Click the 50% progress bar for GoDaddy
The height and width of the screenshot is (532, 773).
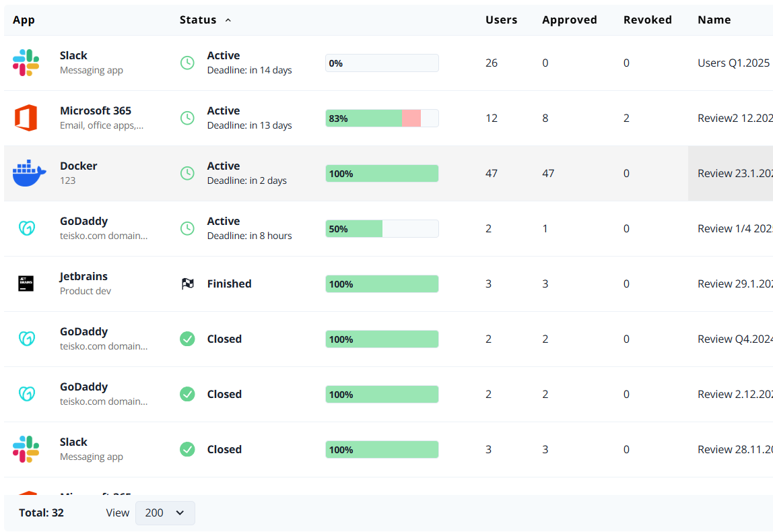[382, 228]
